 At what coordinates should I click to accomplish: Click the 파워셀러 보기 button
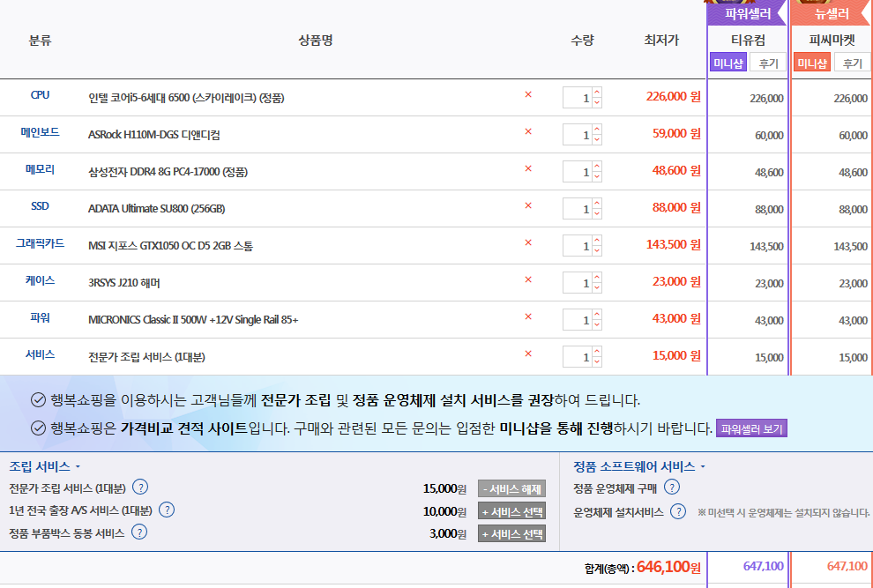750,429
